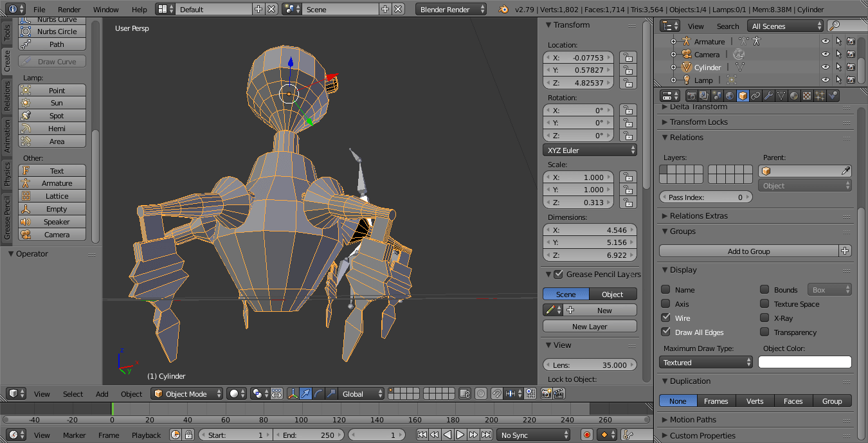The width and height of the screenshot is (868, 443).
Task: Switch to the Physics tab in the tool shelf
Action: click(x=7, y=174)
